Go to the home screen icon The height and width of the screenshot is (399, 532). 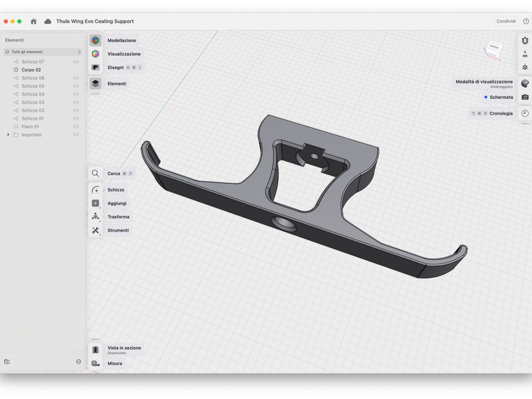[x=34, y=21]
